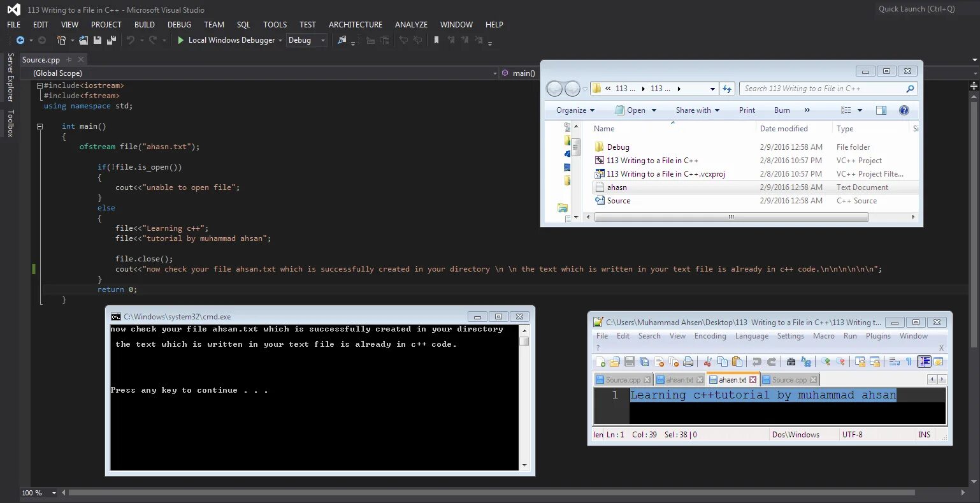
Task: Pin the Source.cpp tab in Visual Studio
Action: [x=69, y=60]
